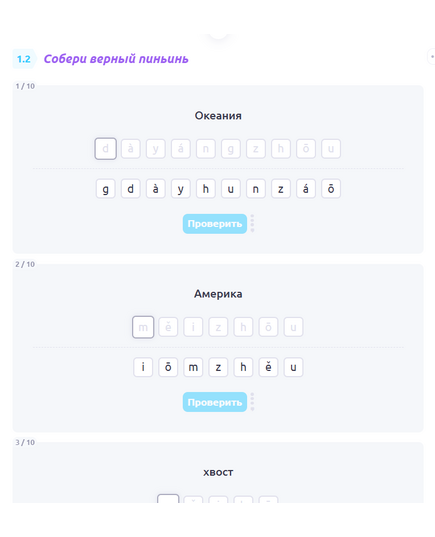This screenshot has height=537, width=435.
Task: Pick letter tile 'i' in the Америка bank
Action: coord(143,367)
